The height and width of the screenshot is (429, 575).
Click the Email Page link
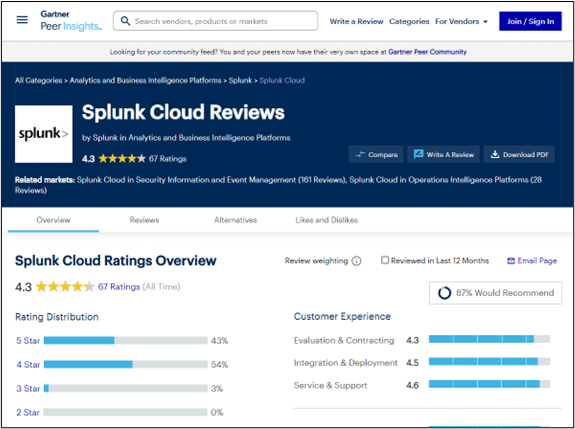(537, 261)
